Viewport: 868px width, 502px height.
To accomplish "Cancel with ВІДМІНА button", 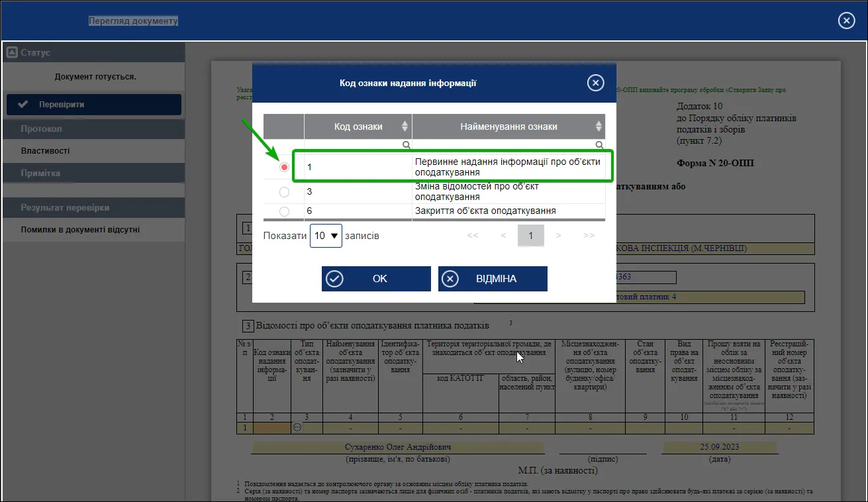I will 493,279.
